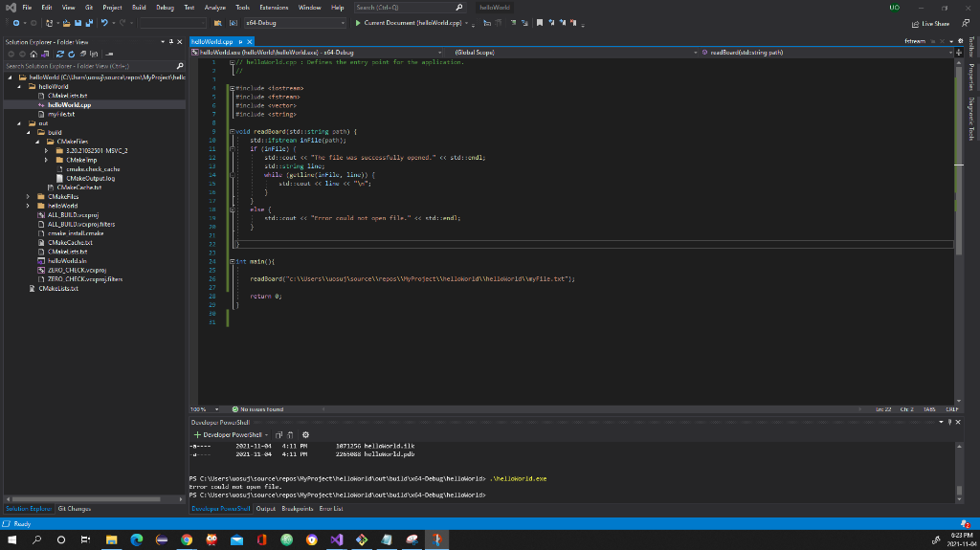Open the Debug menu
This screenshot has width=980, height=550.
pyautogui.click(x=165, y=7)
